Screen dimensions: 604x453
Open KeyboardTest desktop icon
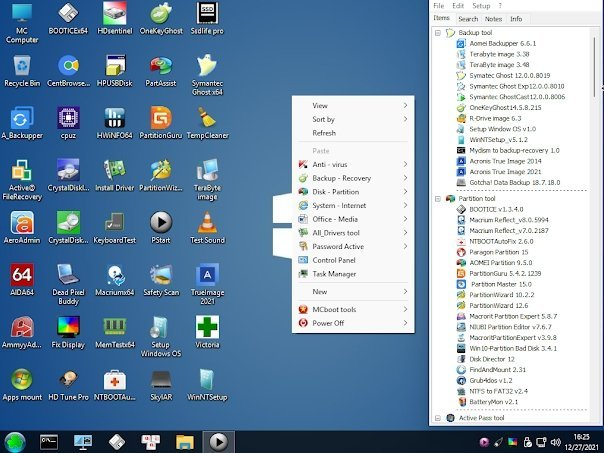click(114, 228)
